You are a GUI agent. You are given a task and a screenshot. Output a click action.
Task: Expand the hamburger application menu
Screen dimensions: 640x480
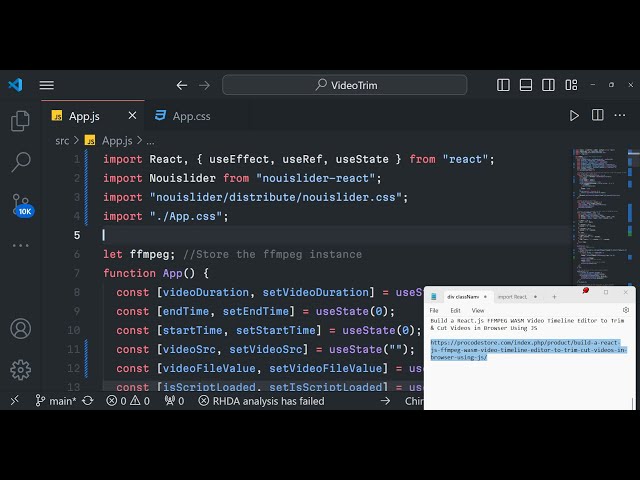(x=47, y=85)
